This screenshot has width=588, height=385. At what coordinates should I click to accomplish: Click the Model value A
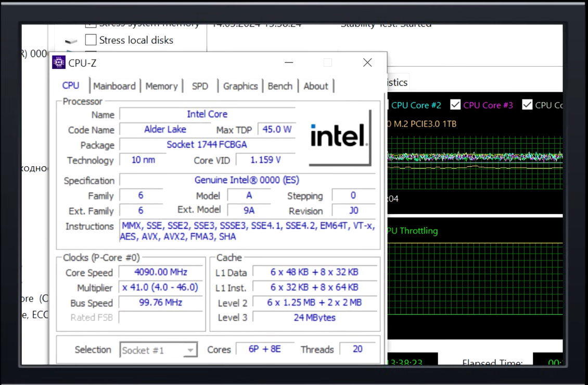coord(249,195)
